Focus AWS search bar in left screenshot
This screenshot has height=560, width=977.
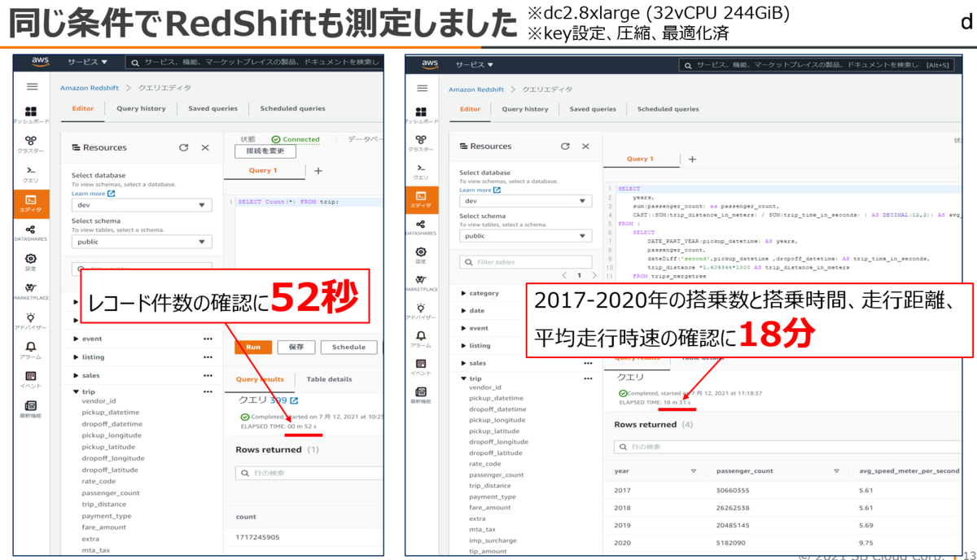click(x=254, y=62)
